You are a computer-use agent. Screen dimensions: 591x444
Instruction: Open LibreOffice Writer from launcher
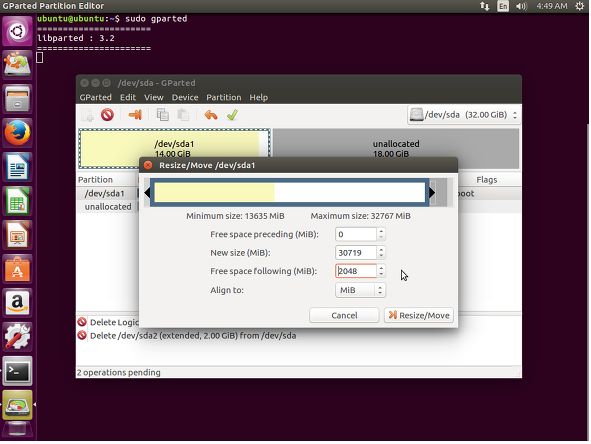[x=17, y=167]
